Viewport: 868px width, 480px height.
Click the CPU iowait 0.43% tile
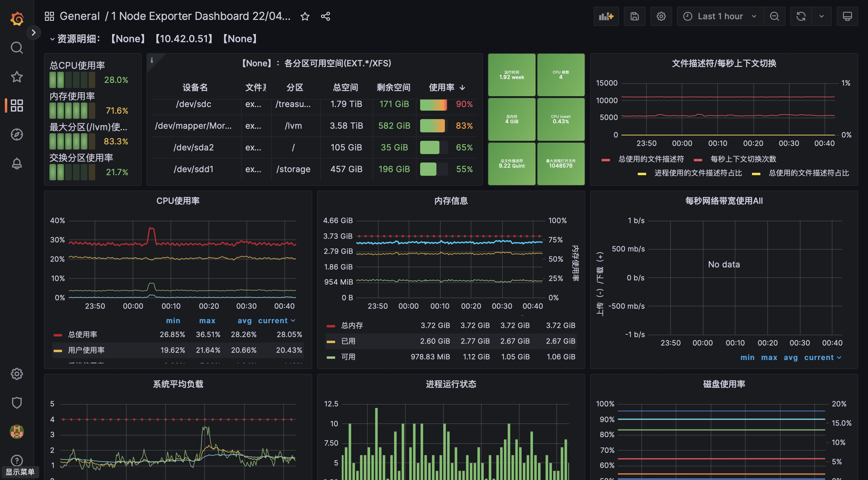[x=561, y=119]
